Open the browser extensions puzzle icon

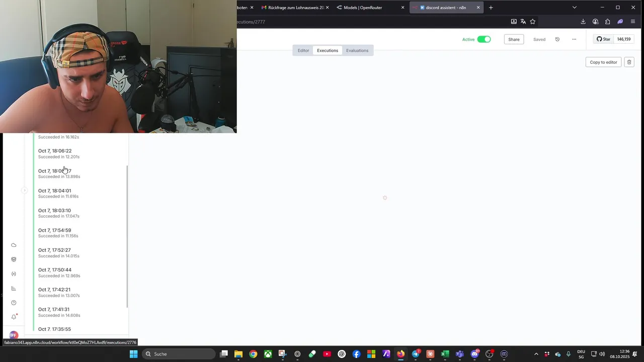pyautogui.click(x=608, y=22)
